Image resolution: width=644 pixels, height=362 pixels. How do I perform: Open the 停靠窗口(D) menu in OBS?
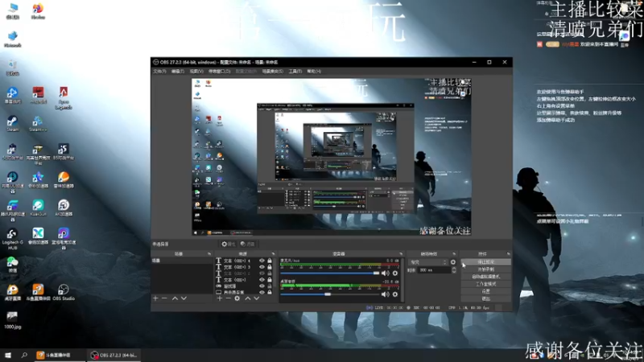(219, 72)
